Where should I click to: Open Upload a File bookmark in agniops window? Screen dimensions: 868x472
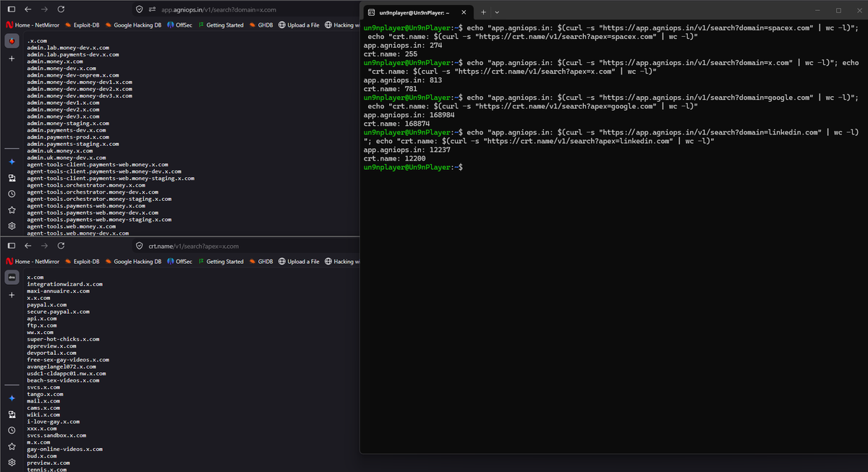pos(299,25)
